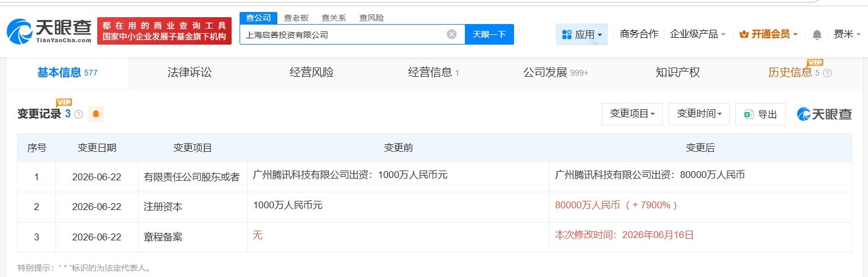Open the 开通会员 membership dropdown
The image size is (868, 277).
point(768,34)
